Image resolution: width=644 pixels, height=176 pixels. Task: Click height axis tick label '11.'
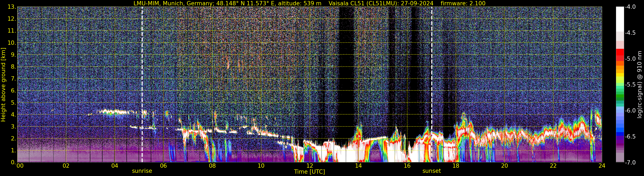[12, 31]
